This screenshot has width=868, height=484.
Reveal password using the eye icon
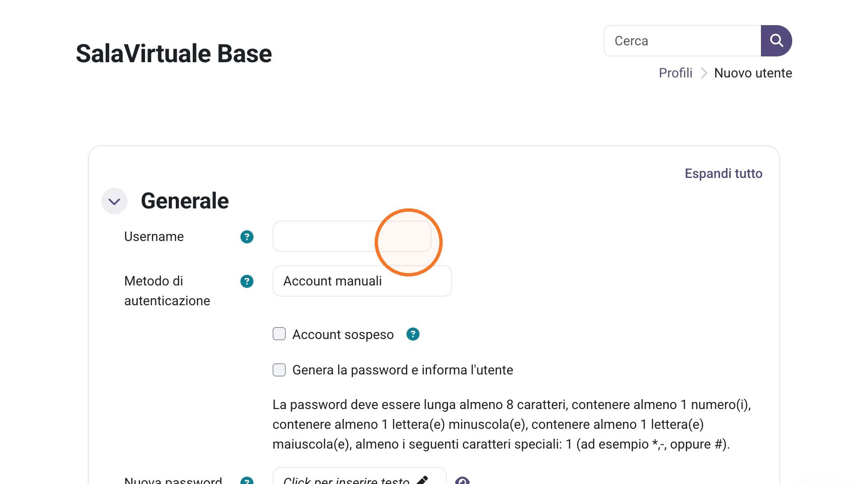(462, 481)
